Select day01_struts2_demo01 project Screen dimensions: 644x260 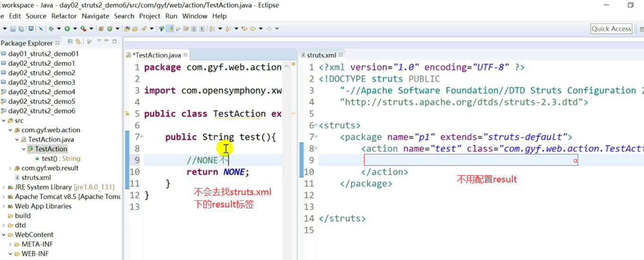point(43,54)
